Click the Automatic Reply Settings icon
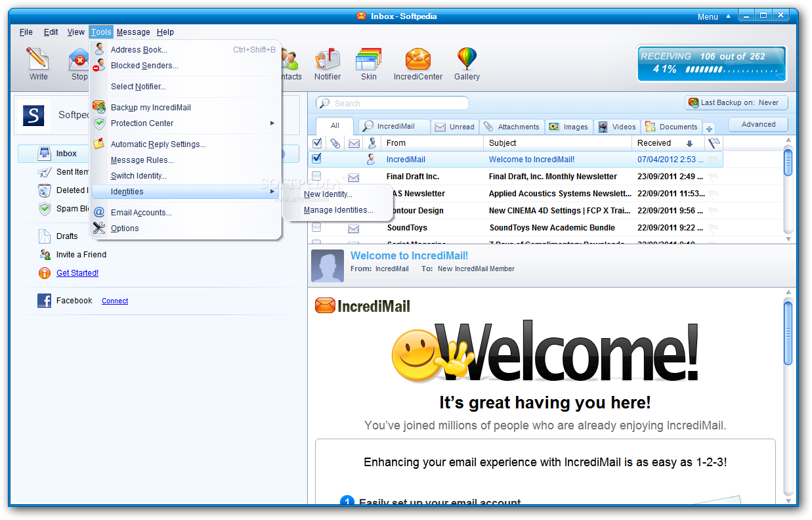Viewport: 812px width, 520px height. tap(99, 144)
